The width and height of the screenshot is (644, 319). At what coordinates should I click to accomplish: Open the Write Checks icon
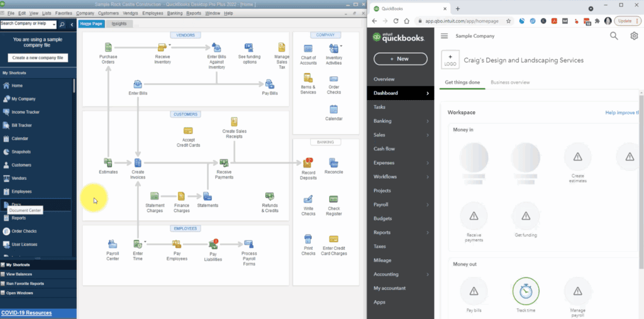(308, 199)
